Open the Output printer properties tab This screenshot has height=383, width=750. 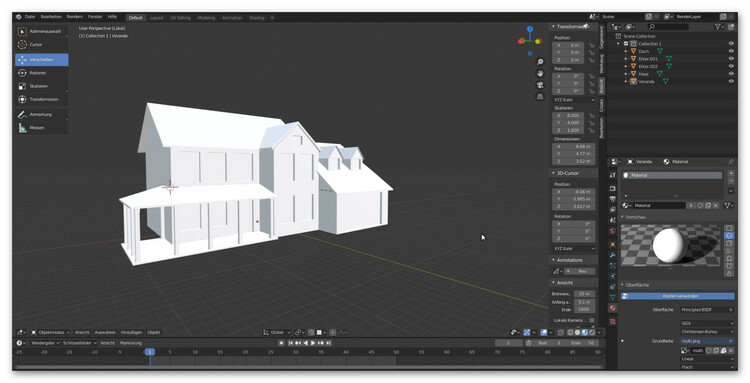point(613,199)
